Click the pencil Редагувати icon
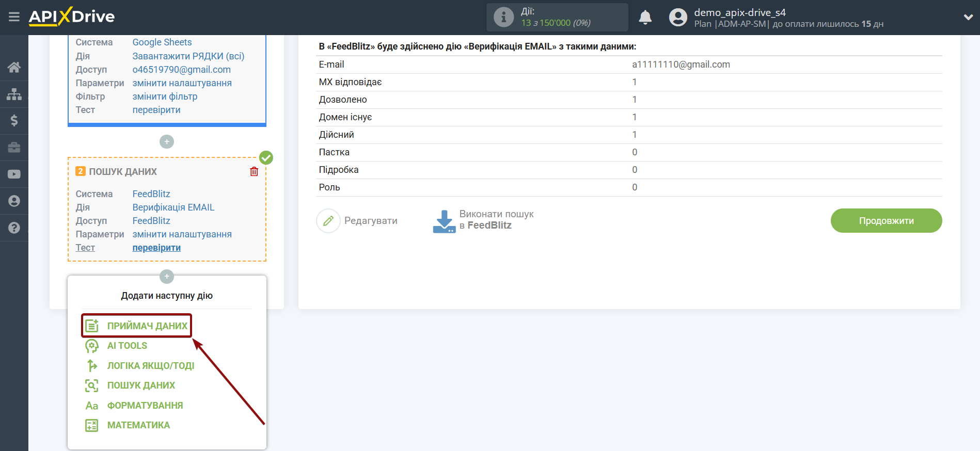 [x=328, y=221]
